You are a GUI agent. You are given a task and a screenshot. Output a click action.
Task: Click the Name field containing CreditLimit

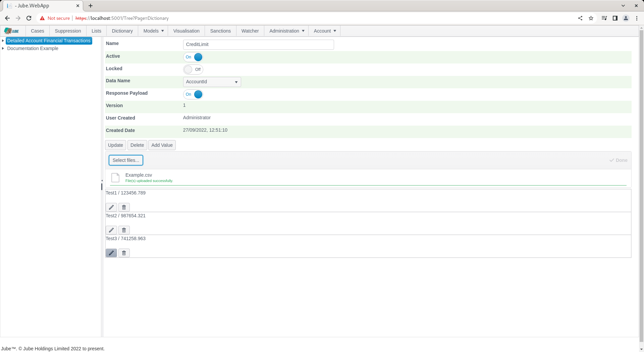[259, 45]
